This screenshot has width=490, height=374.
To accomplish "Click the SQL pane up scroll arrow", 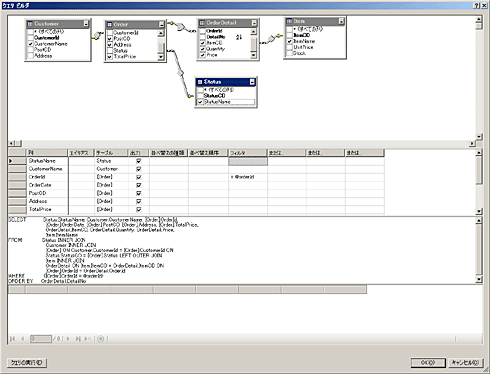I will 479,220.
